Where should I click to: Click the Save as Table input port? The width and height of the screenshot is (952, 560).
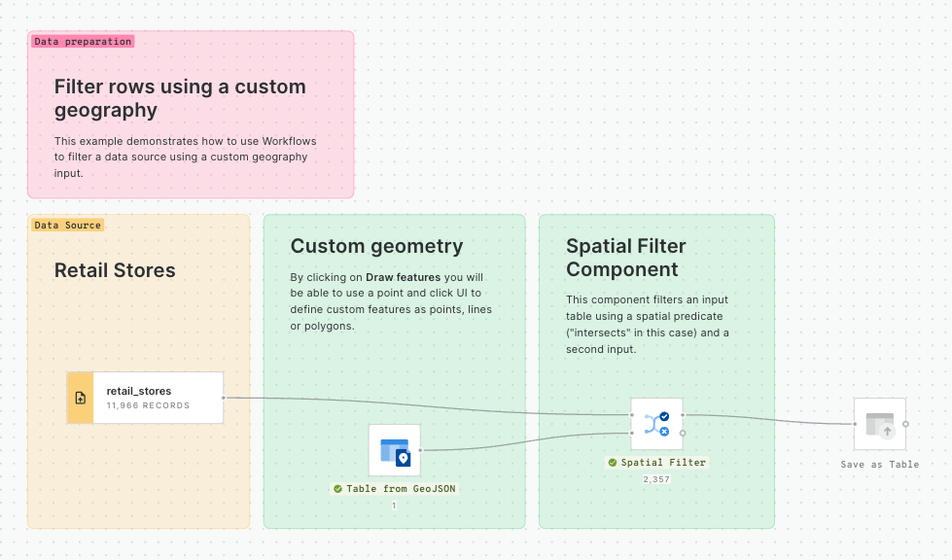click(854, 424)
